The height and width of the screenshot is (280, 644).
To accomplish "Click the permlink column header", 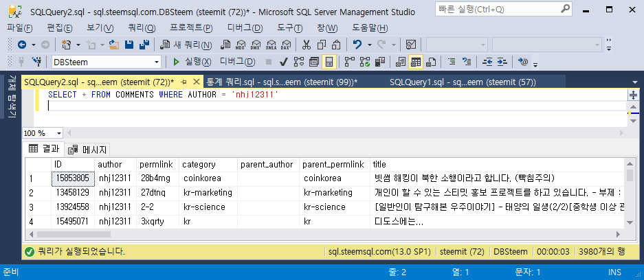I will [x=157, y=165].
